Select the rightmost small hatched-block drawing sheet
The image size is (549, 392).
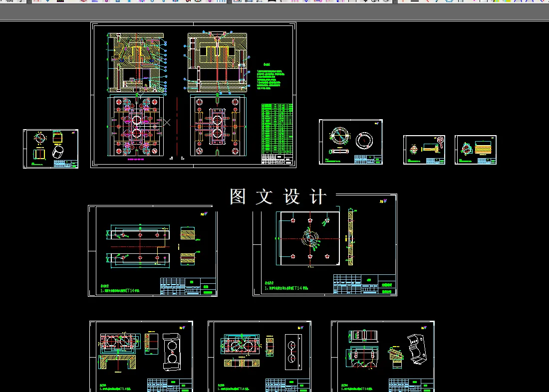pyautogui.click(x=476, y=150)
